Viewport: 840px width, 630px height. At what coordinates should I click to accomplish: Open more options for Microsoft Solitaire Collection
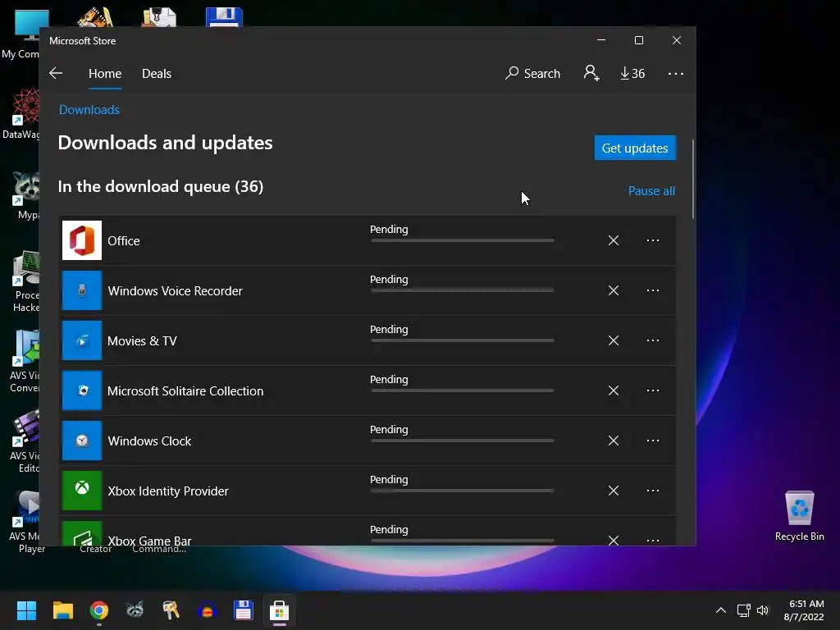[652, 390]
